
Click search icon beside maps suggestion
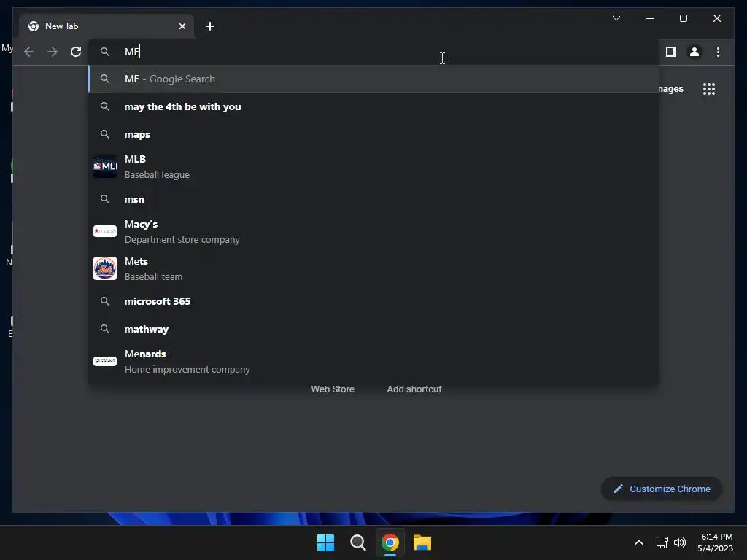pos(105,134)
